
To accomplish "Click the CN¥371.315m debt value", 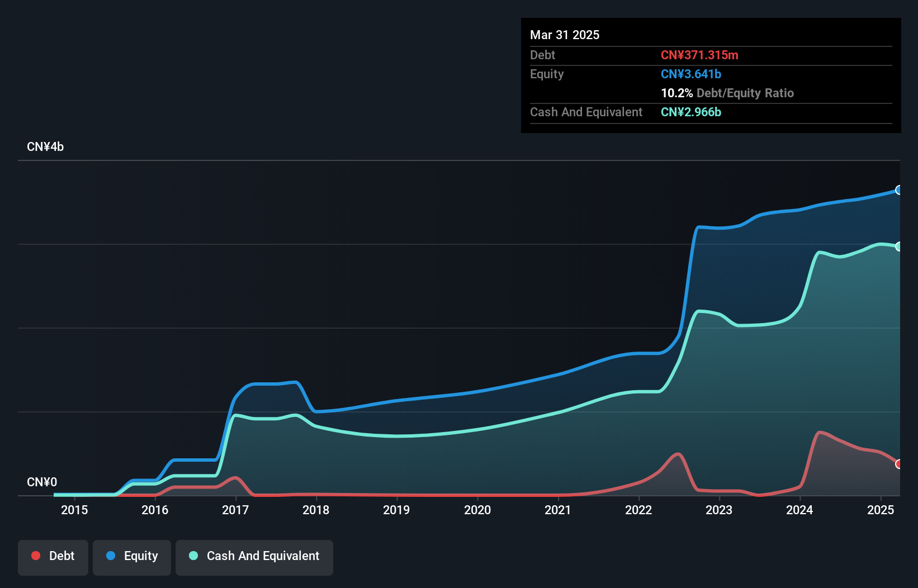I will [699, 55].
